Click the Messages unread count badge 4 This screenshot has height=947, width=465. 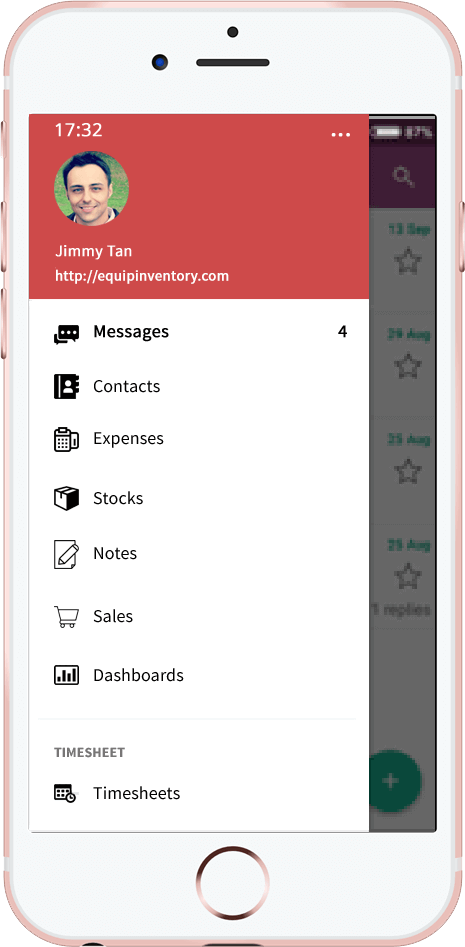tap(342, 332)
